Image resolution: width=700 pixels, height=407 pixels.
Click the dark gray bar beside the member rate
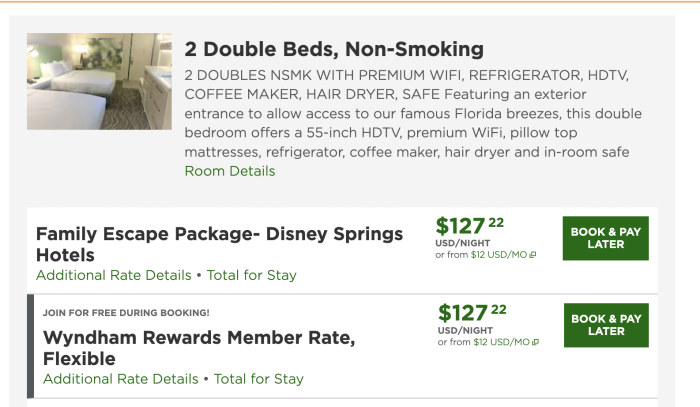30,346
